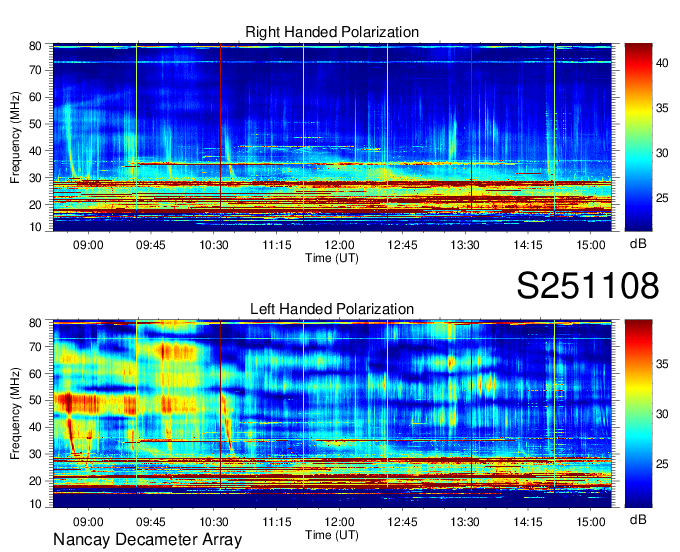The image size is (680, 552).
Task: Click the 09:00 time tick on top plot
Action: pyautogui.click(x=88, y=243)
